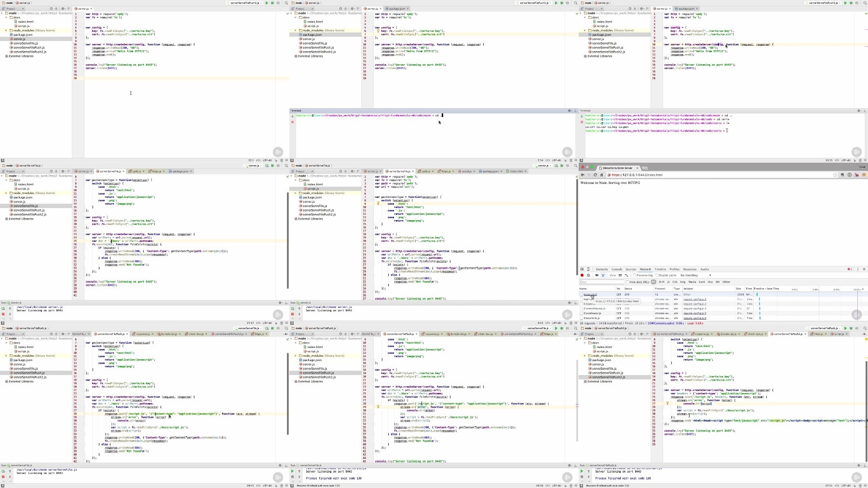The image size is (868, 488).
Task: Toggle capture screenshots camera in DevTools
Action: point(597,275)
